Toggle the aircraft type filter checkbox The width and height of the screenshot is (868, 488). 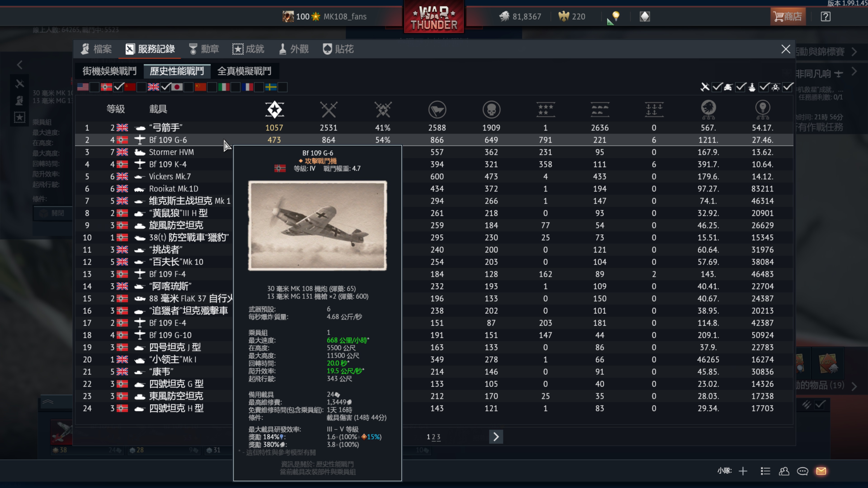tap(717, 87)
